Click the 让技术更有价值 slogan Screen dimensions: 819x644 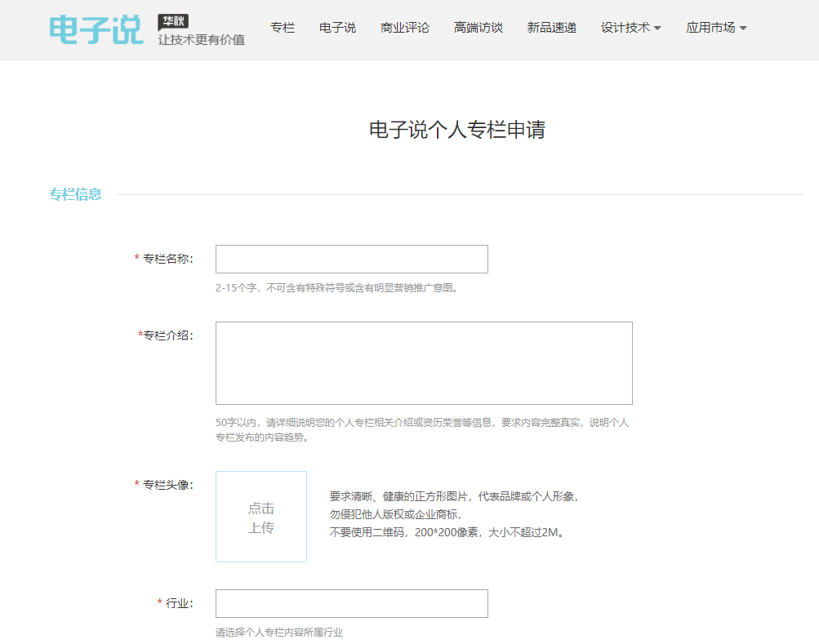coord(202,40)
